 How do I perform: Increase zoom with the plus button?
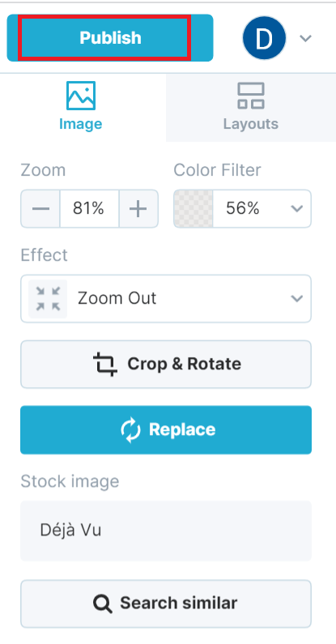138,209
